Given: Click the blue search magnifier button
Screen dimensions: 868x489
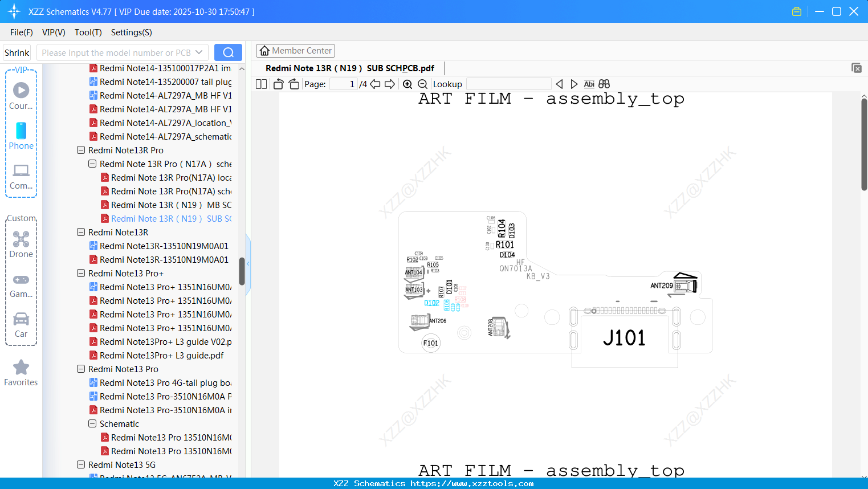Looking at the screenshot, I should 228,52.
